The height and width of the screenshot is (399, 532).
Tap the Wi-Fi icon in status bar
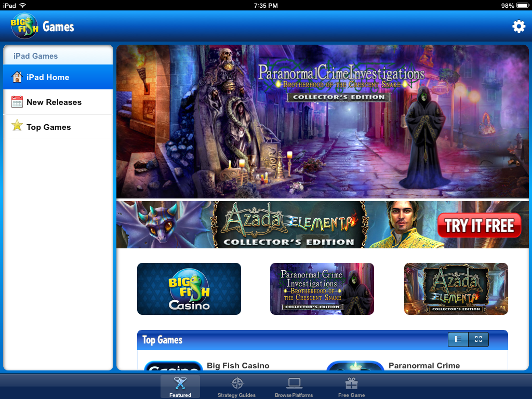click(x=23, y=5)
